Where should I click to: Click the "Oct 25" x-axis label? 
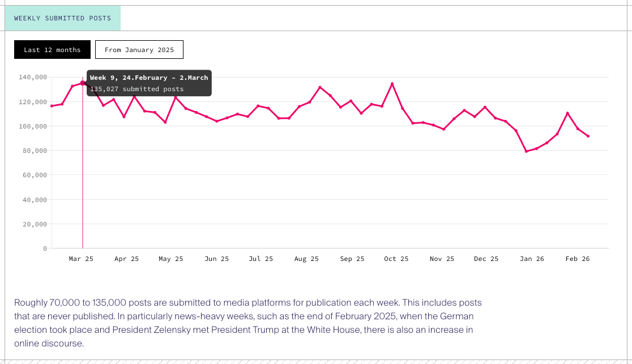tap(396, 259)
